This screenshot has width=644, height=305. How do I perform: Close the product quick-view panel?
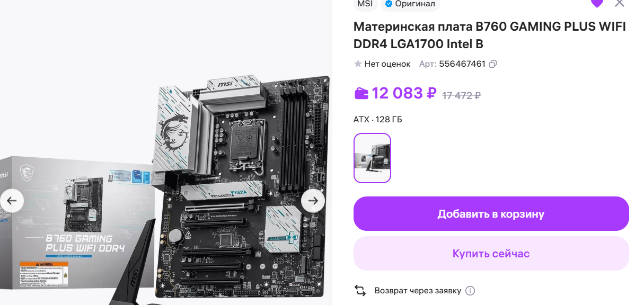620,3
